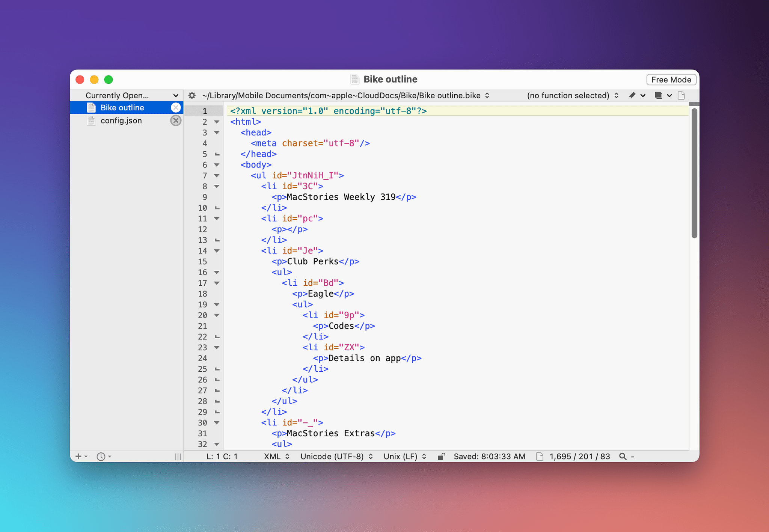769x532 pixels.
Task: Click the fold end marker at line 10
Action: point(217,208)
